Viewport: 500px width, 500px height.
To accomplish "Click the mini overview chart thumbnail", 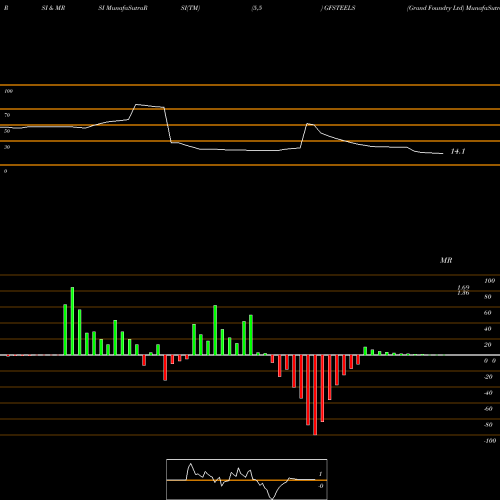I will (247, 479).
